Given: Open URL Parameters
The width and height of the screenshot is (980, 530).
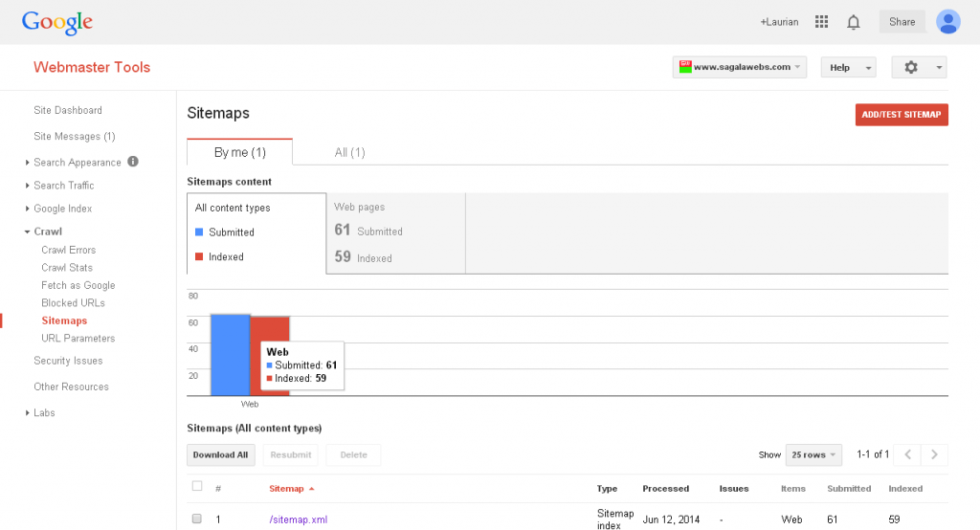Looking at the screenshot, I should point(78,338).
